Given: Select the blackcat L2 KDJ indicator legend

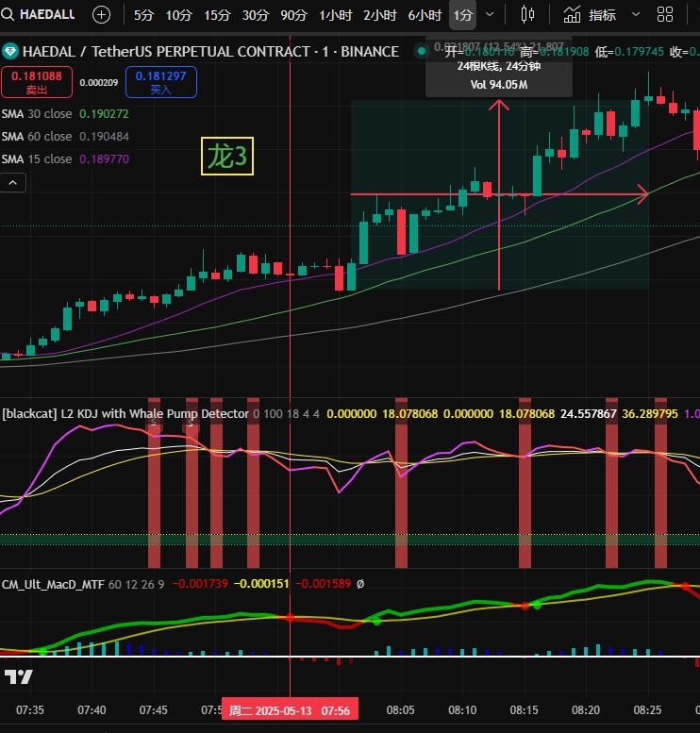Looking at the screenshot, I should 125,414.
